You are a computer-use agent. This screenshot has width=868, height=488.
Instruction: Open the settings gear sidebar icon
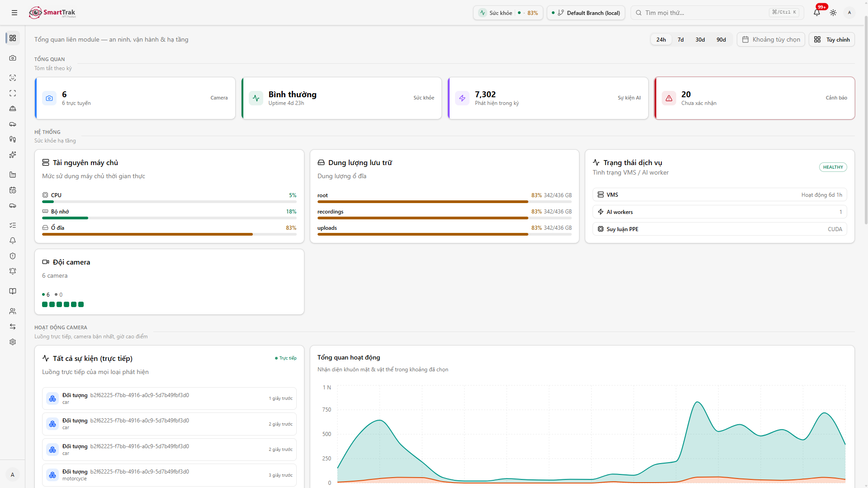[x=13, y=342]
